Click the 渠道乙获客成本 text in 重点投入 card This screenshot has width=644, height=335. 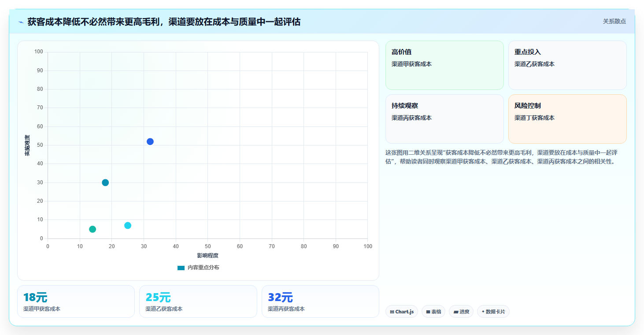pos(534,64)
